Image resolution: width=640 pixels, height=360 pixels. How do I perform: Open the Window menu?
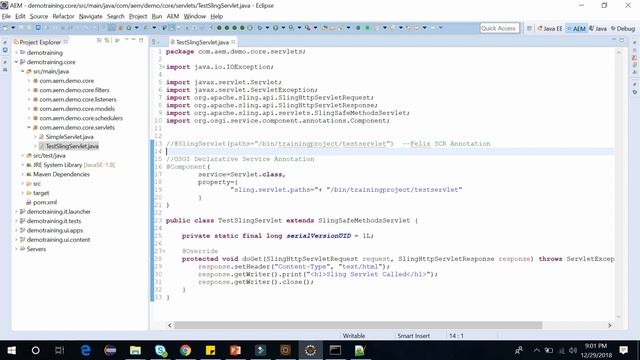pos(194,16)
